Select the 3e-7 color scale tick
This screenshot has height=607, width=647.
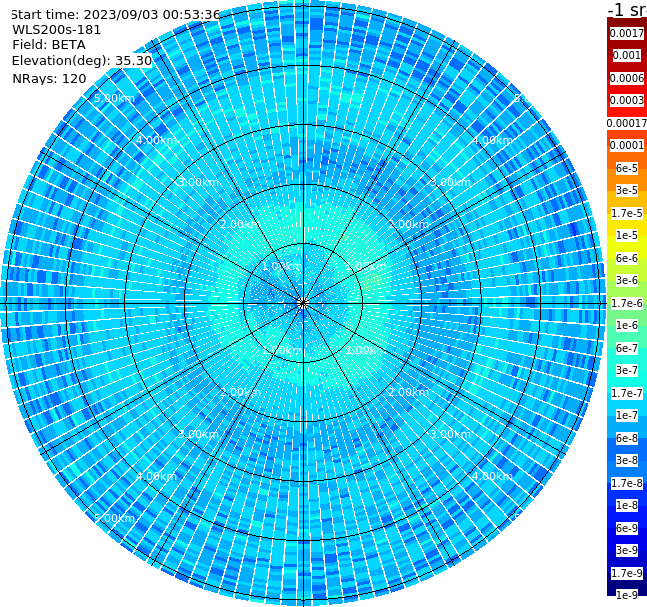627,370
